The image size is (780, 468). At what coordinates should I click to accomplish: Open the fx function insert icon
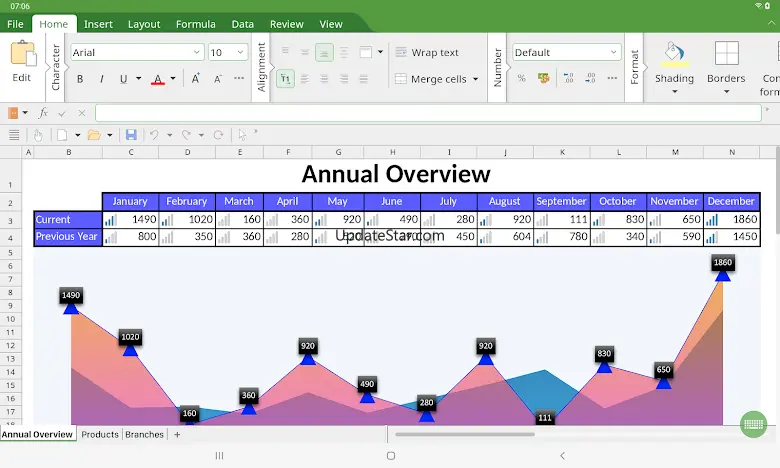pyautogui.click(x=43, y=113)
